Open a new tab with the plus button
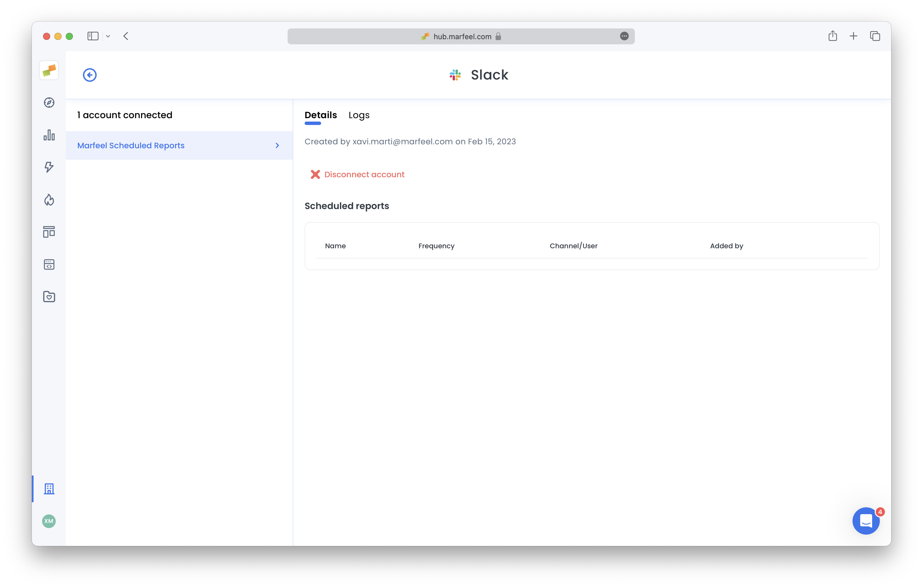This screenshot has width=923, height=588. click(x=854, y=36)
